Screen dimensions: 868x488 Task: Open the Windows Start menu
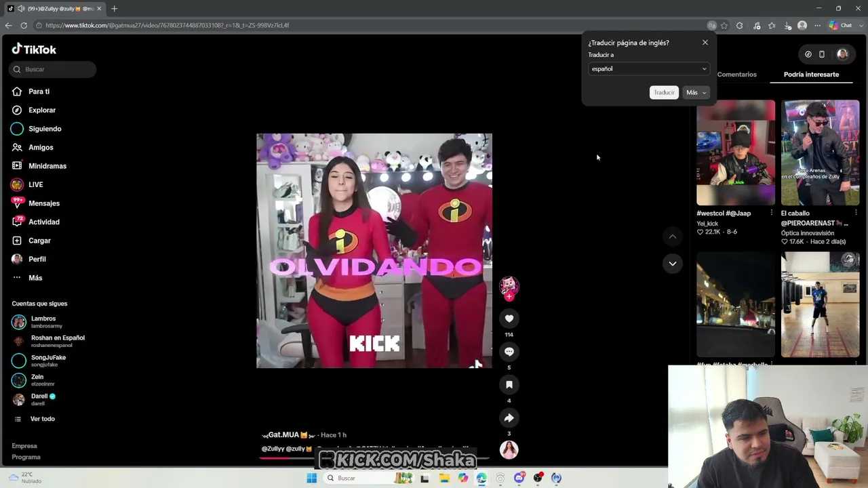pos(311,479)
